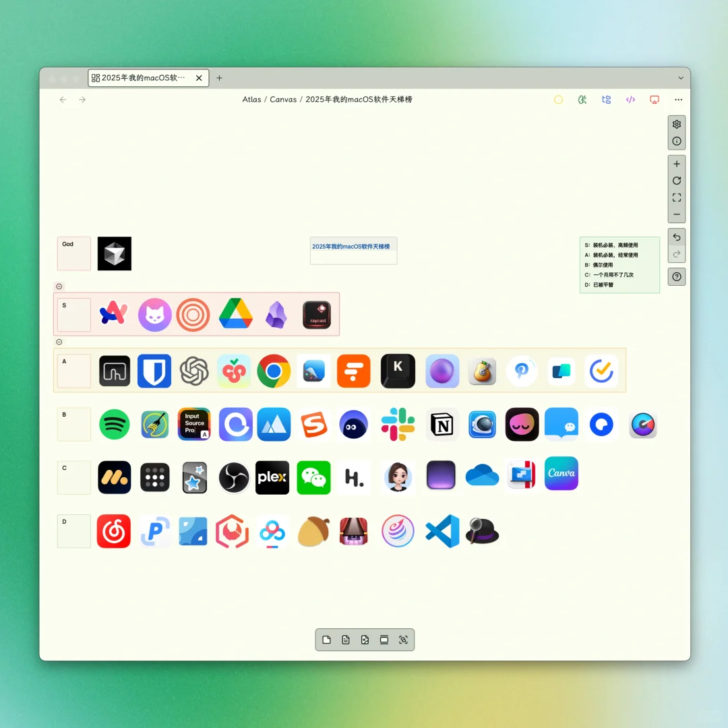
Task: Select the Bitwarden shield icon
Action: (x=154, y=371)
